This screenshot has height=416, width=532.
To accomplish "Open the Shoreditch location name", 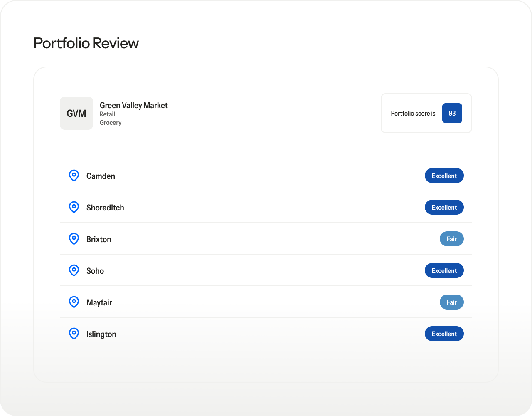I will click(105, 208).
